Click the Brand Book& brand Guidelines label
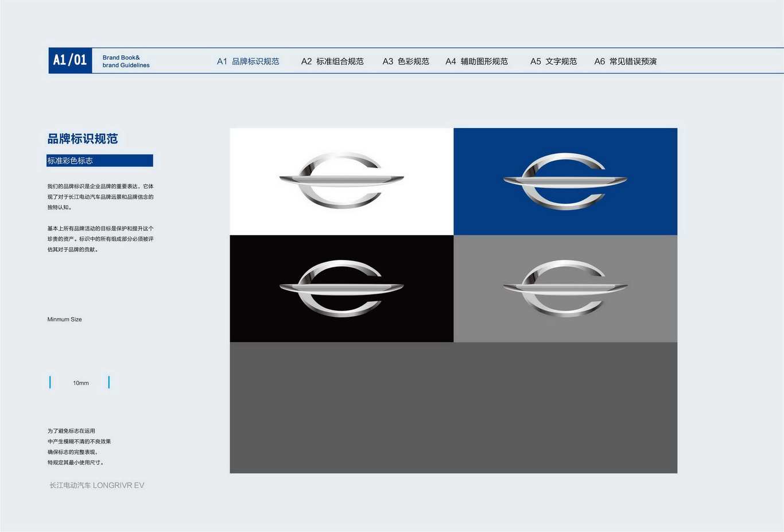This screenshot has width=784, height=532. (x=126, y=61)
